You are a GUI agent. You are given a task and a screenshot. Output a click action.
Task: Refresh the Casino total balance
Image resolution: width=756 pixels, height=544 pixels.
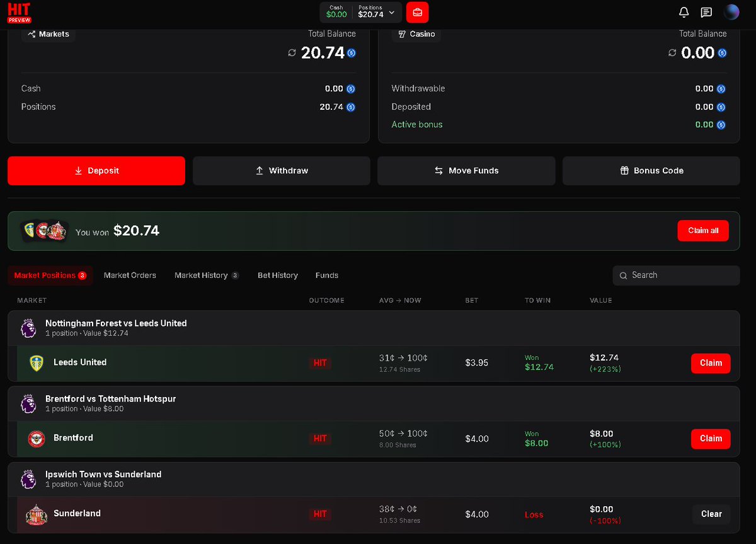tap(672, 53)
